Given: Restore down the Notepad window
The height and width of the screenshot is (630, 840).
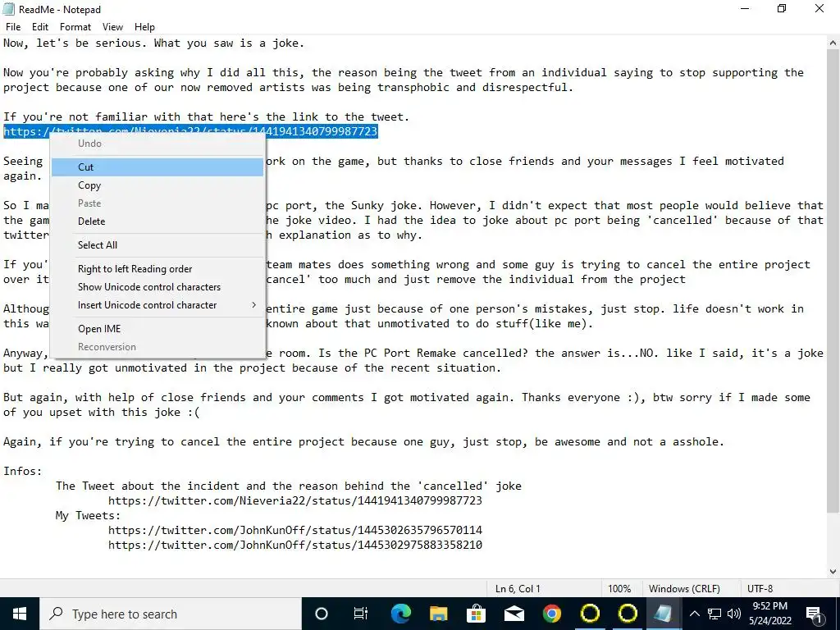Looking at the screenshot, I should pos(782,9).
